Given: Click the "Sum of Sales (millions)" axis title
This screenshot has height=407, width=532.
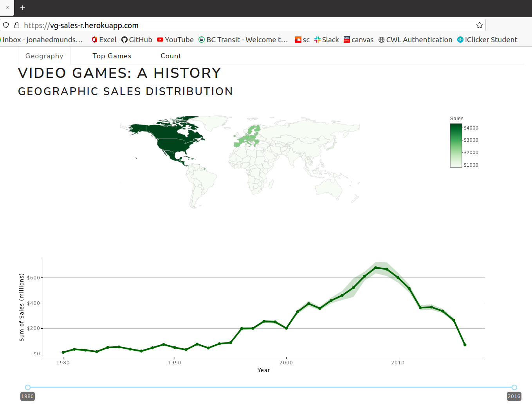Looking at the screenshot, I should coord(22,307).
